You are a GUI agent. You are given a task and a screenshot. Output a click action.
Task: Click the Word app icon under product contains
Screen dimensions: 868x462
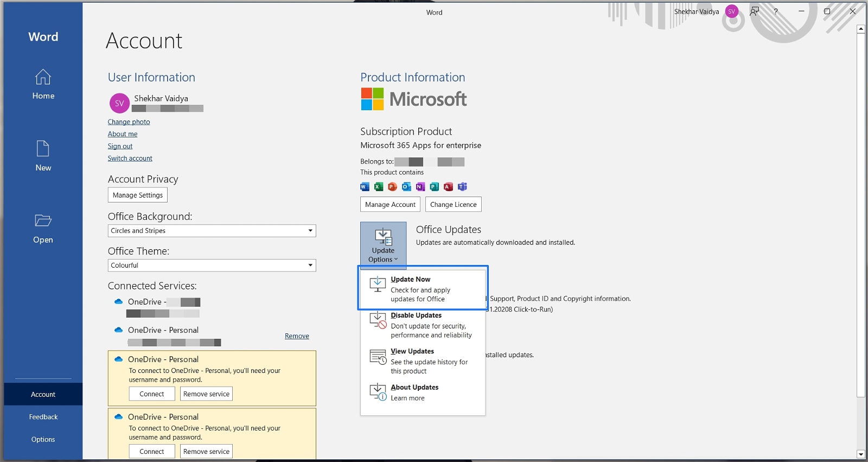click(365, 187)
